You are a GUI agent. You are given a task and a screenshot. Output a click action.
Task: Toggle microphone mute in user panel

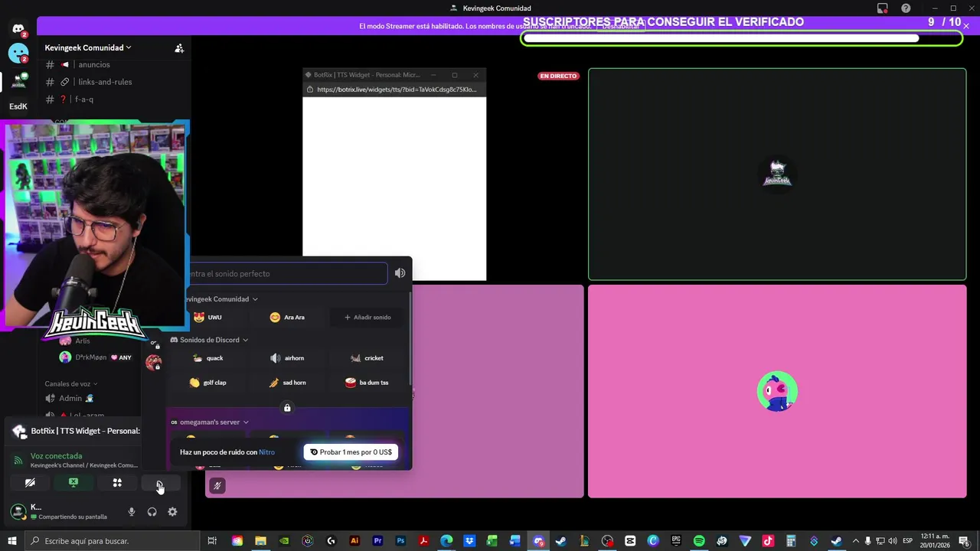132,512
